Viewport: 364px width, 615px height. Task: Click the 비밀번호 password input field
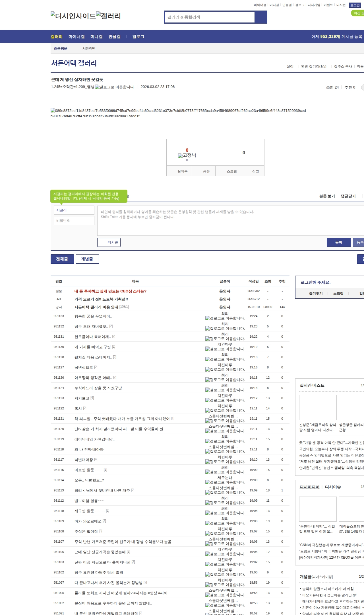(74, 221)
